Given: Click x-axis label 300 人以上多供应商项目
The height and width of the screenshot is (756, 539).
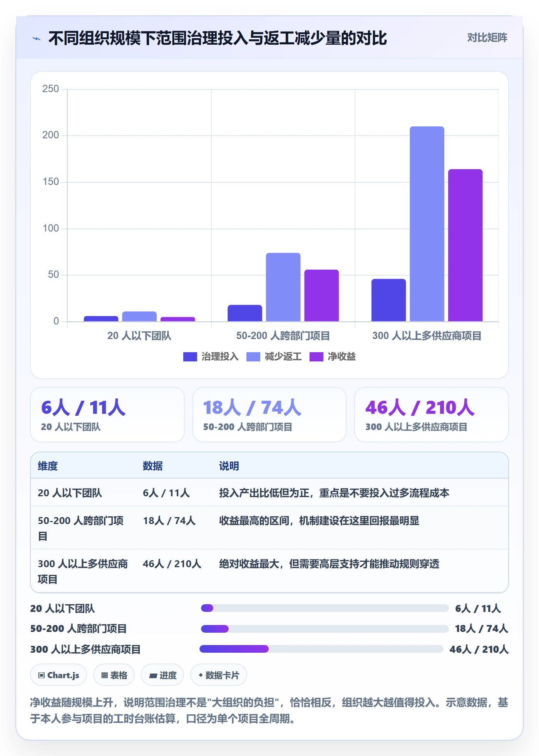Looking at the screenshot, I should pyautogui.click(x=427, y=336).
